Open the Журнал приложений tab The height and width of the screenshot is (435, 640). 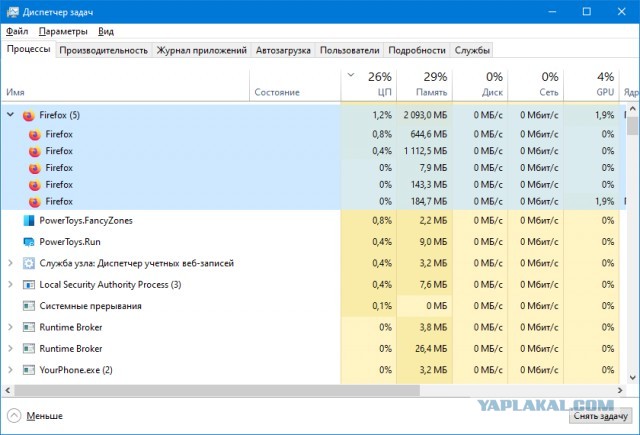click(x=202, y=51)
